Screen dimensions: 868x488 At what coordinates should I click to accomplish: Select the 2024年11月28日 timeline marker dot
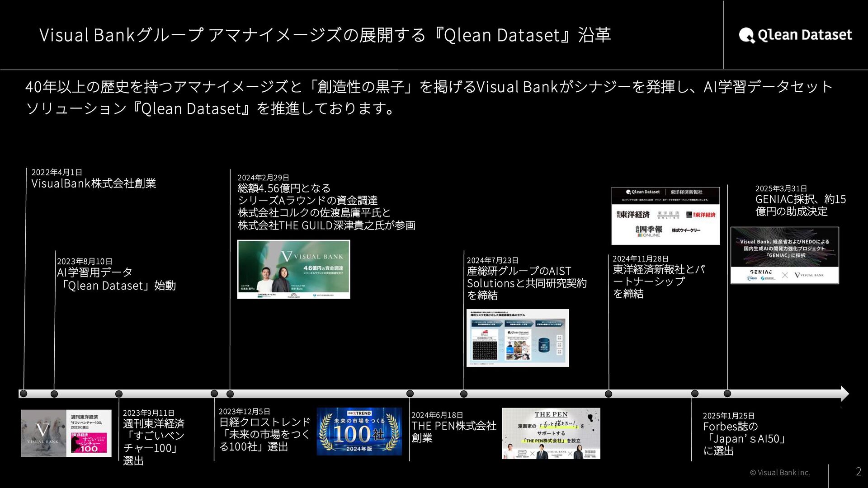[609, 394]
